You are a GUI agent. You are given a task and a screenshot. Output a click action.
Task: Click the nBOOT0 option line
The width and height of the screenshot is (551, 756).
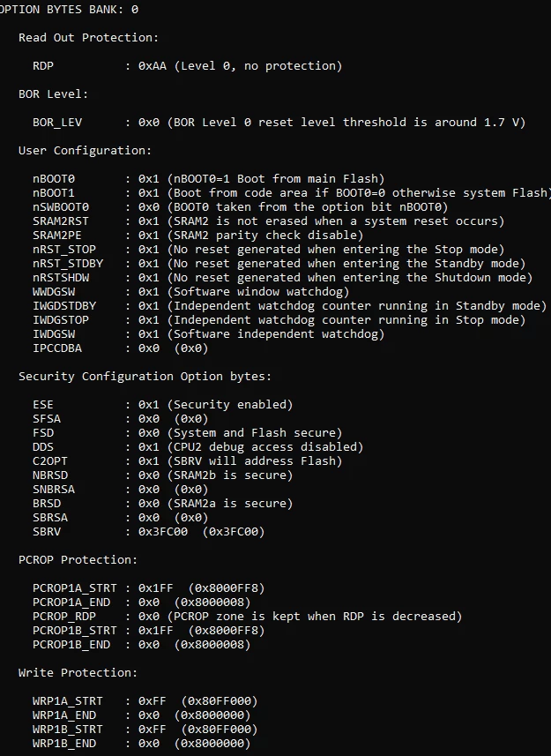pos(209,178)
